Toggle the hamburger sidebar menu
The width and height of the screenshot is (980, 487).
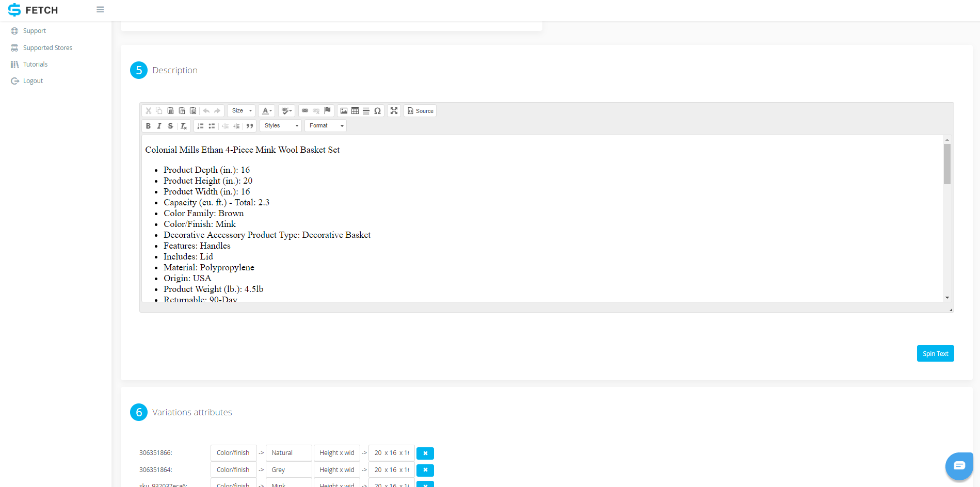tap(100, 10)
